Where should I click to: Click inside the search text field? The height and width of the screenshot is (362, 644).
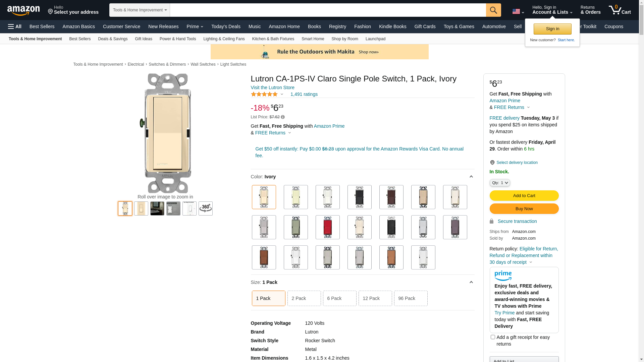(x=327, y=10)
